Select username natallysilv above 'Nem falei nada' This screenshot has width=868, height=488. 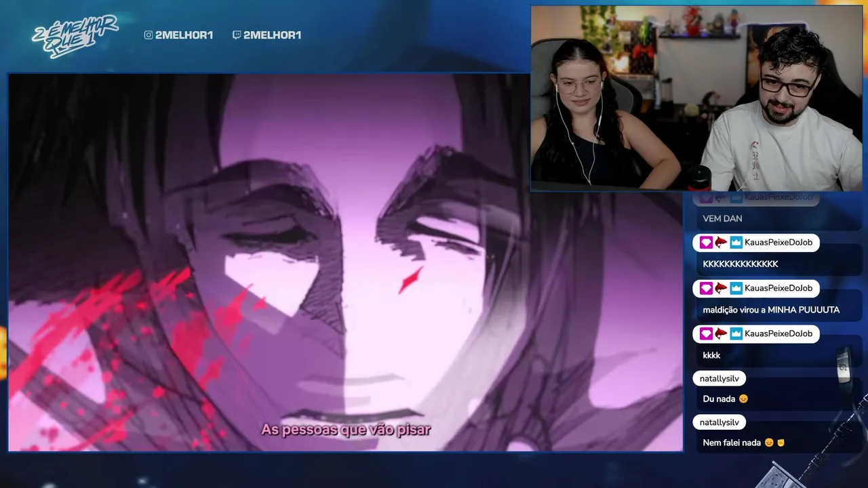click(719, 422)
